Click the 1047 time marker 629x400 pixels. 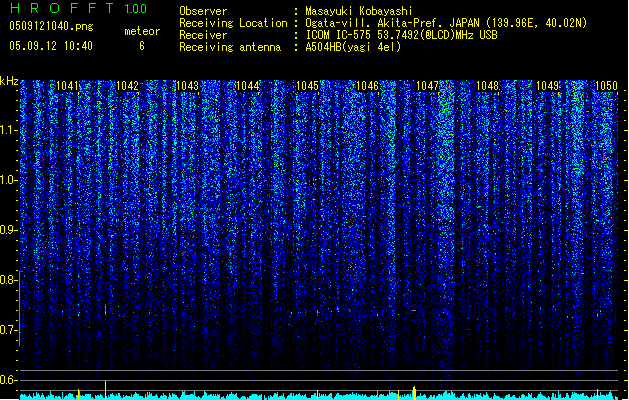(x=428, y=86)
